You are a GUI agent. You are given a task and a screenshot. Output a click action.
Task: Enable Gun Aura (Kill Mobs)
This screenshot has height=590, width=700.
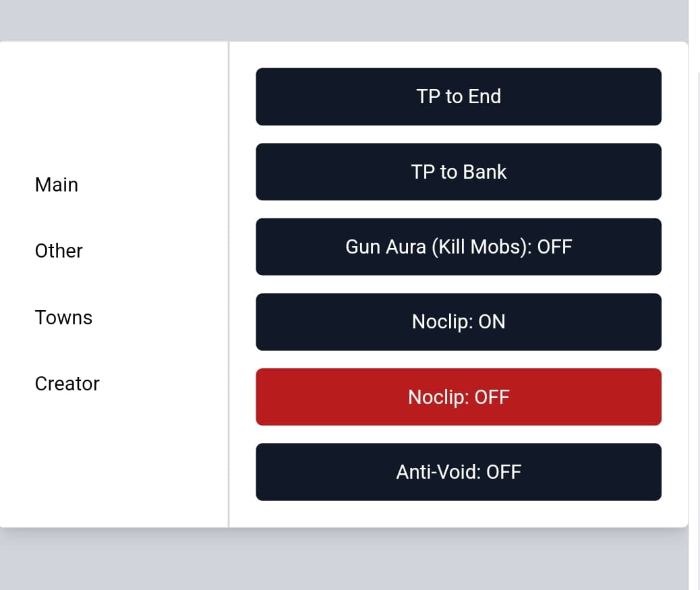pos(459,247)
